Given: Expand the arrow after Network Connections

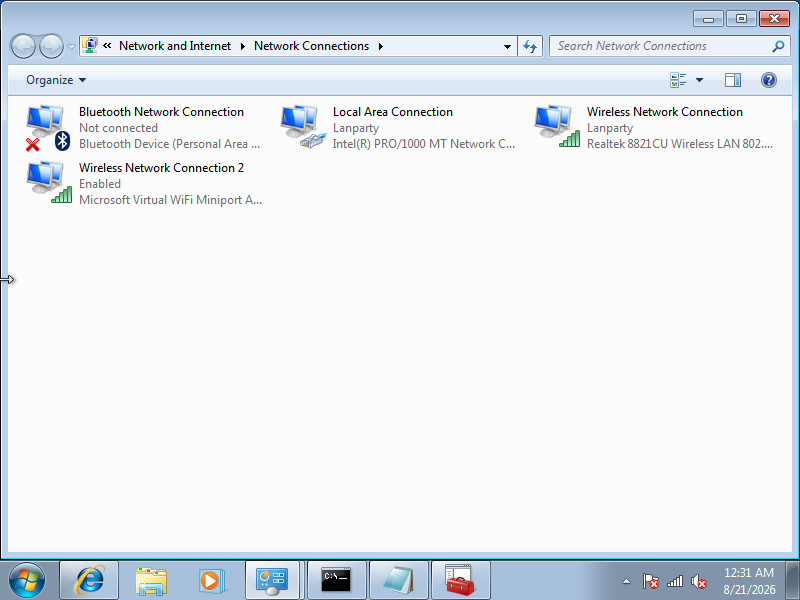Looking at the screenshot, I should [x=381, y=46].
